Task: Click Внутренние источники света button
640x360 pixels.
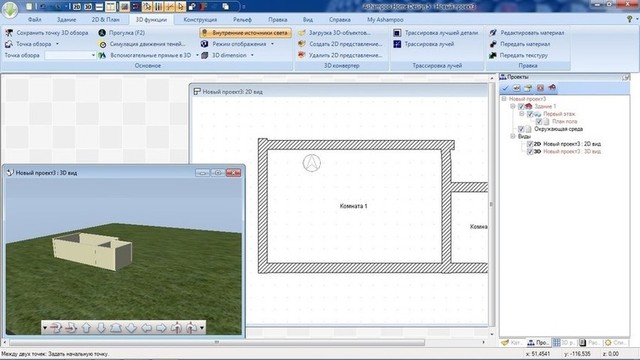Action: pyautogui.click(x=246, y=33)
